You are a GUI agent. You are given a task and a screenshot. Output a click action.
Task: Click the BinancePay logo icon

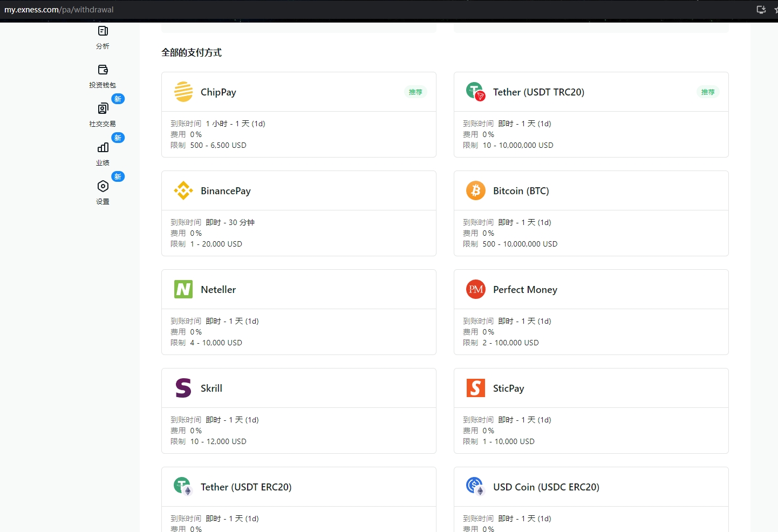click(x=183, y=190)
